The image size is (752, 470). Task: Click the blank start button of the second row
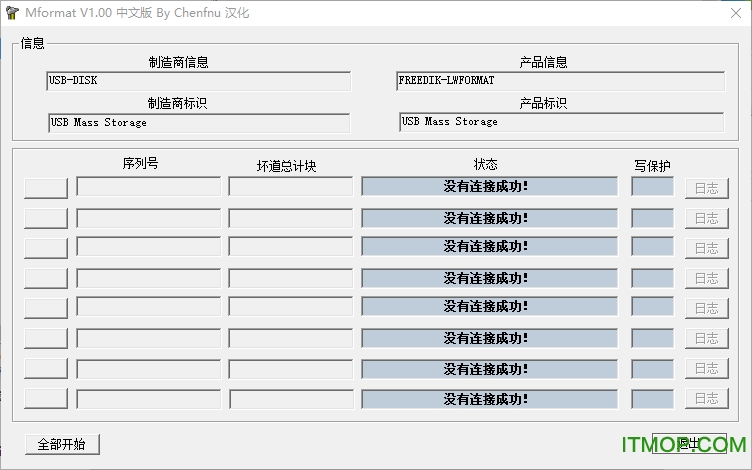(46, 218)
